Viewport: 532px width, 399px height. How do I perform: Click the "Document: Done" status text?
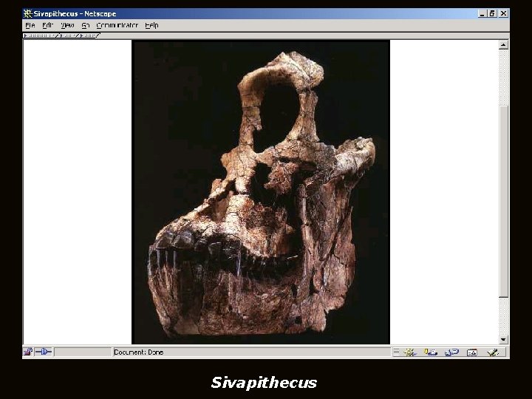pos(138,352)
